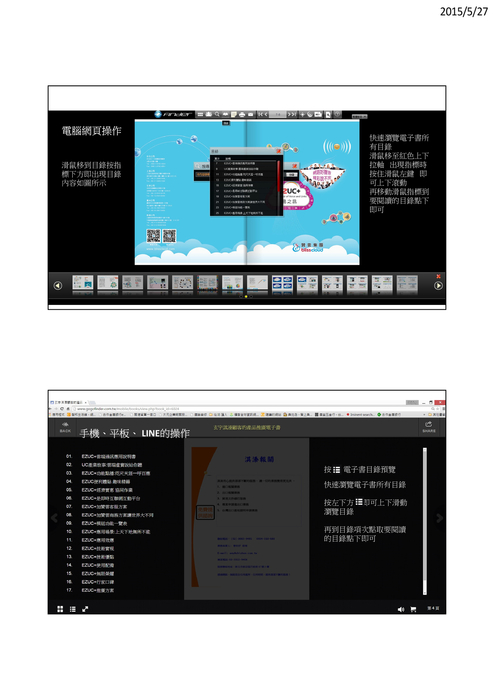Open the table of contents list icon
This screenshot has height=700, width=494.
[73, 609]
